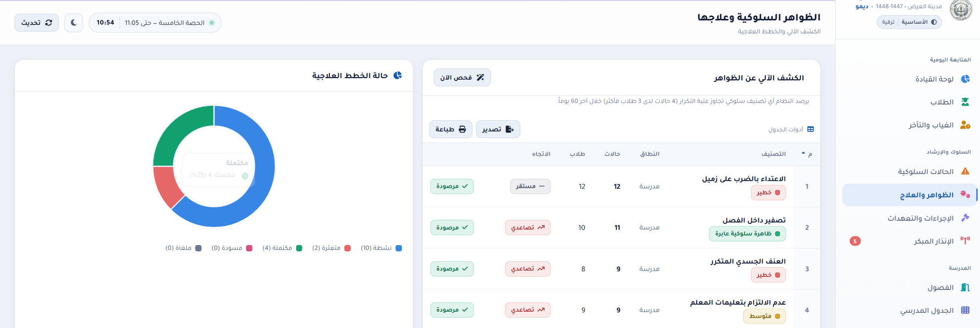Click the row titled تصفير داخل الفصل

[x=621, y=228]
